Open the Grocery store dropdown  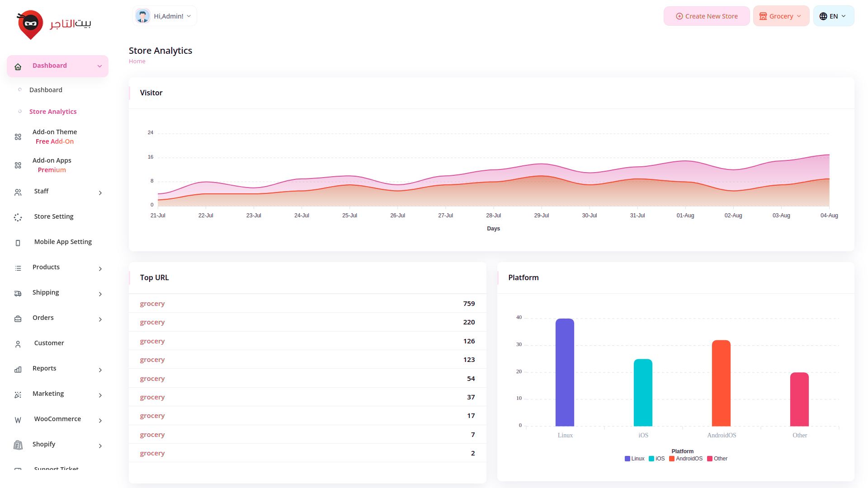coord(781,16)
